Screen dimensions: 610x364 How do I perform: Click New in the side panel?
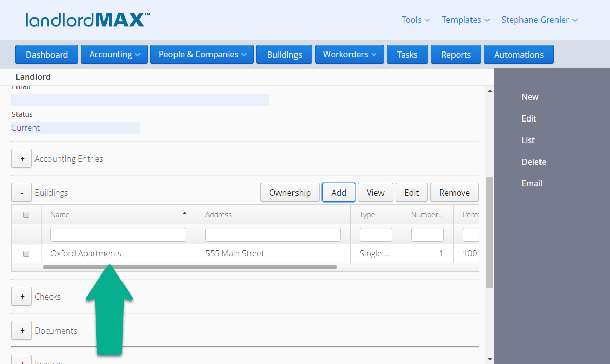(x=530, y=97)
